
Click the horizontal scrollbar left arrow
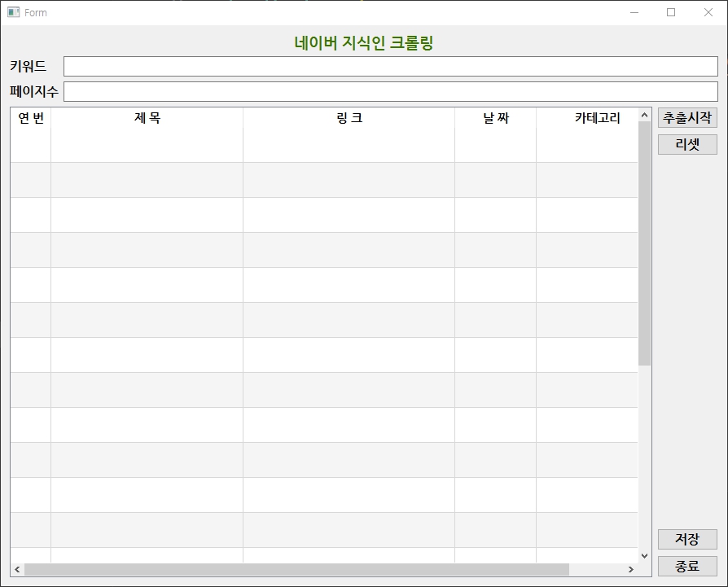coord(17,569)
